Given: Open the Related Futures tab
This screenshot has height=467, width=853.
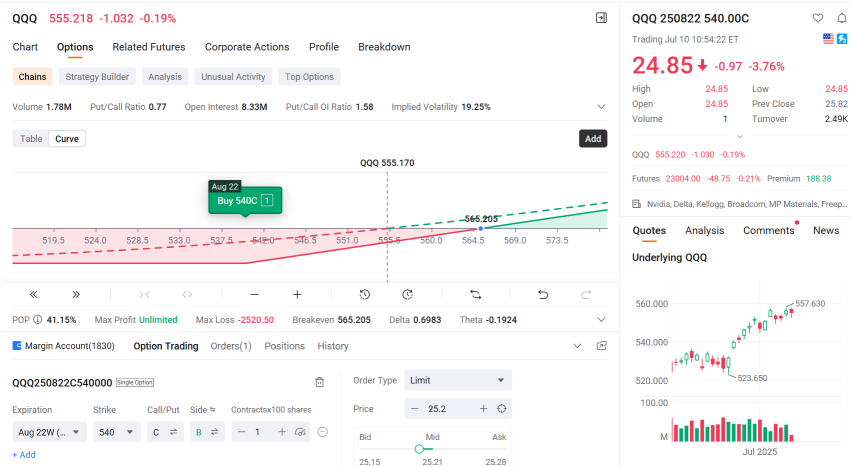Looking at the screenshot, I should pos(149,47).
